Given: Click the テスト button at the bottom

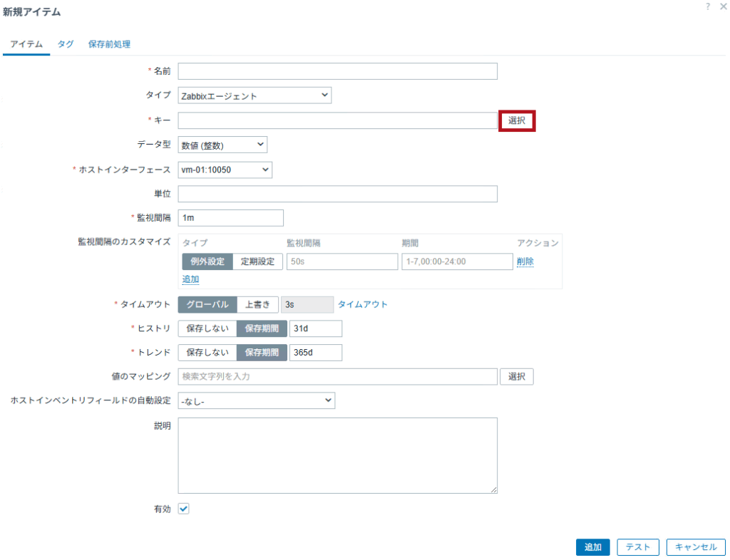Looking at the screenshot, I should [x=638, y=546].
